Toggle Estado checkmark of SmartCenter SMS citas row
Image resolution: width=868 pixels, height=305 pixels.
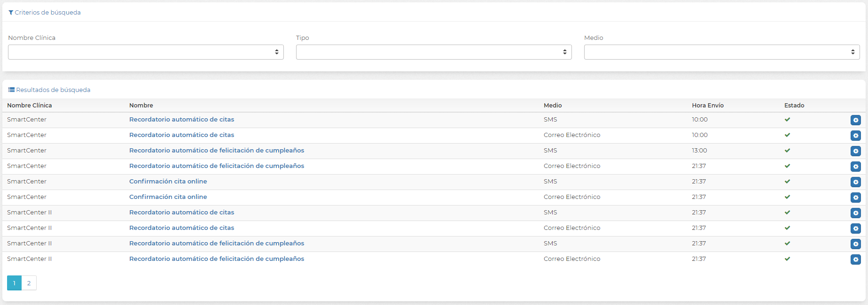coord(787,120)
